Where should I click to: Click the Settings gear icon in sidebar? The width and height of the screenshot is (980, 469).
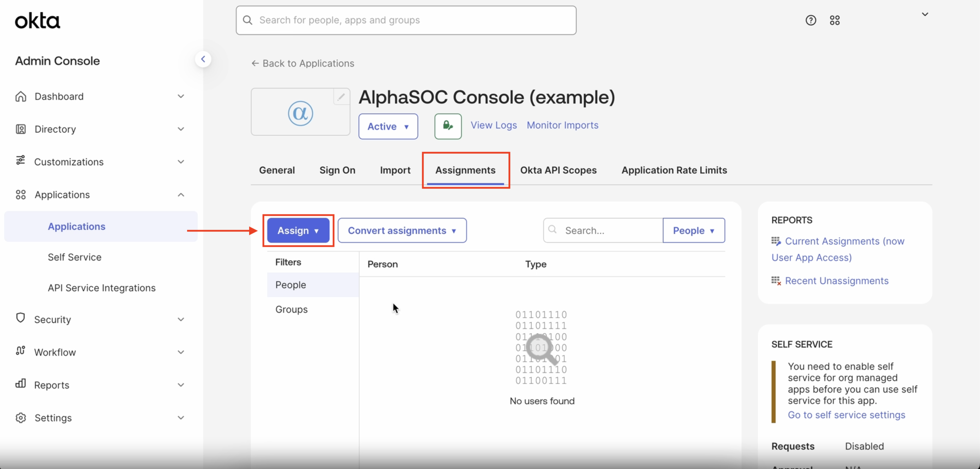[20, 418]
